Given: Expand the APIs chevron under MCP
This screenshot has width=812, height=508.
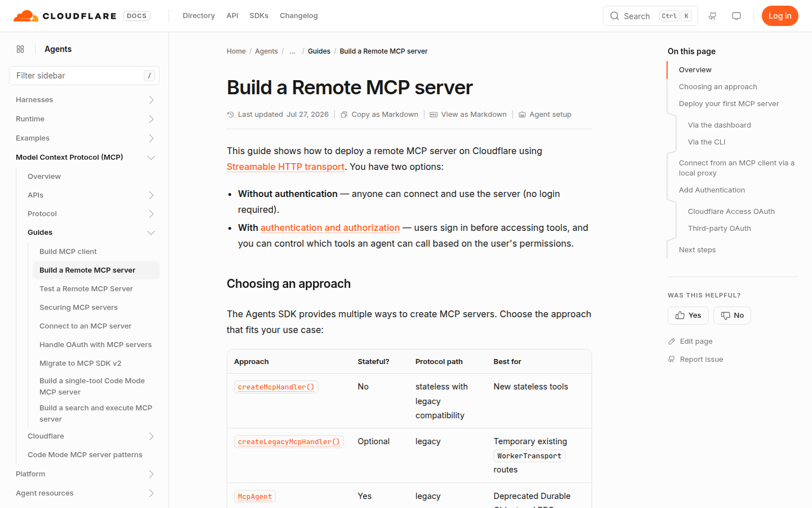Looking at the screenshot, I should pyautogui.click(x=151, y=195).
